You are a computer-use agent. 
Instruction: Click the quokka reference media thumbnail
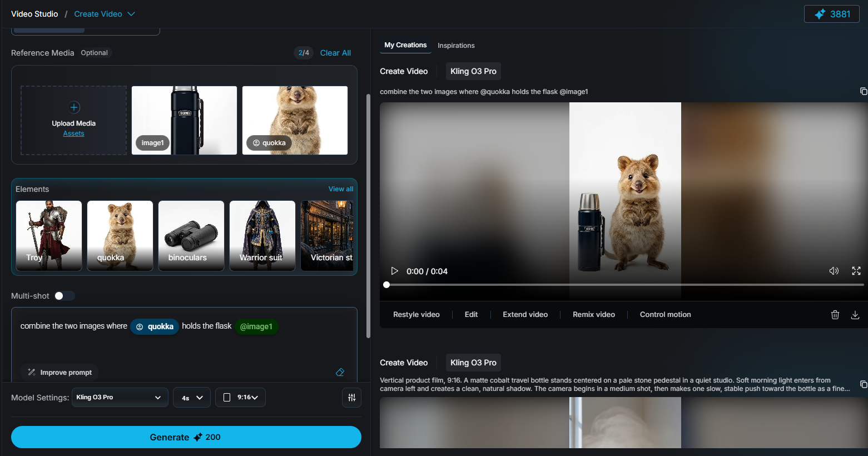point(295,120)
